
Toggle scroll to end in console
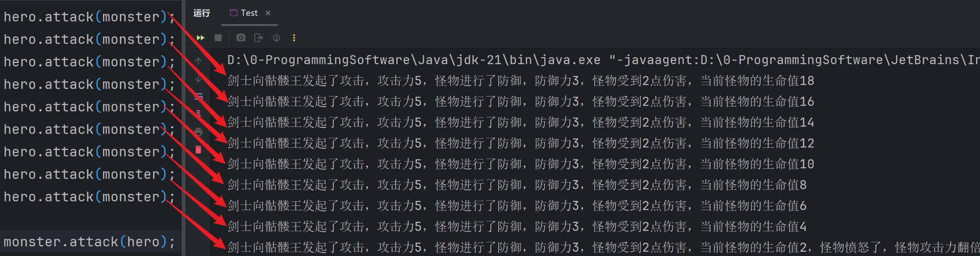pyautogui.click(x=199, y=114)
